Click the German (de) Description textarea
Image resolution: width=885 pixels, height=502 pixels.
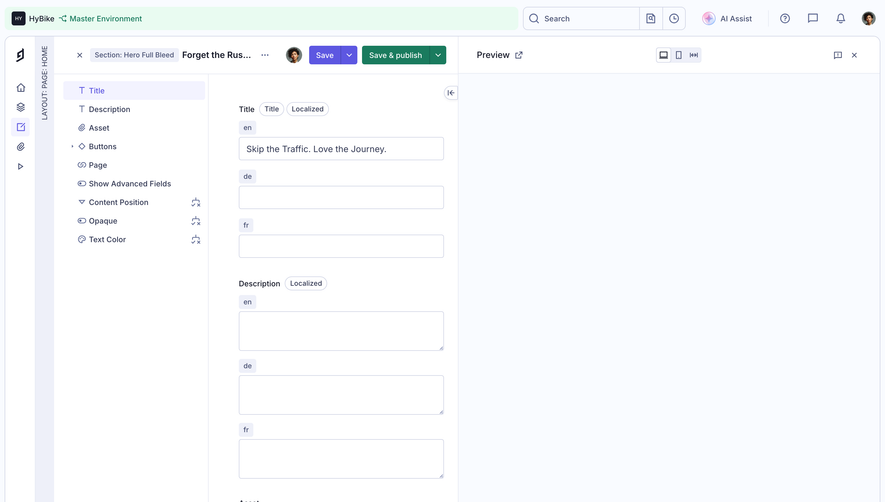pos(341,395)
